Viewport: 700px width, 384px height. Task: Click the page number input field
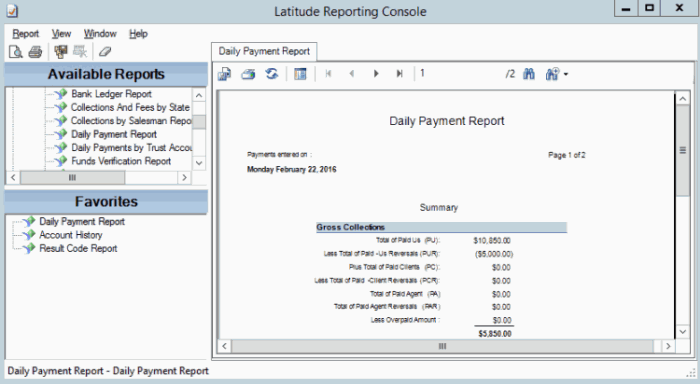point(460,74)
